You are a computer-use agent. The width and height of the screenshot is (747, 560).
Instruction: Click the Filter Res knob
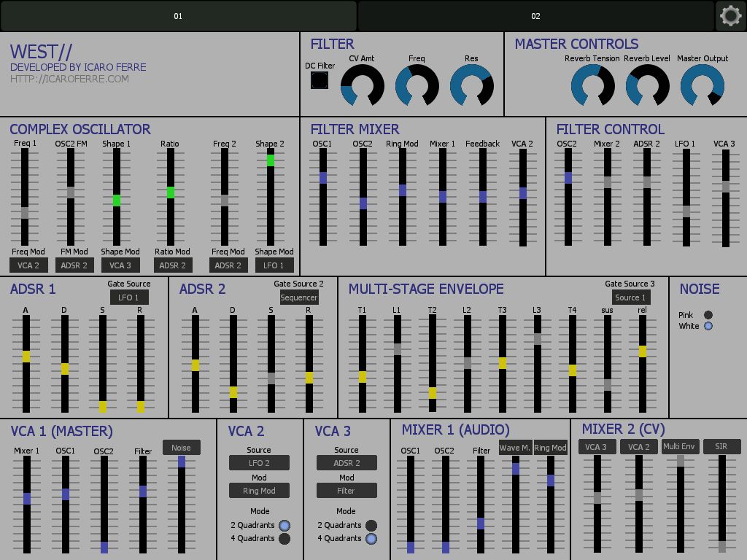(x=472, y=85)
